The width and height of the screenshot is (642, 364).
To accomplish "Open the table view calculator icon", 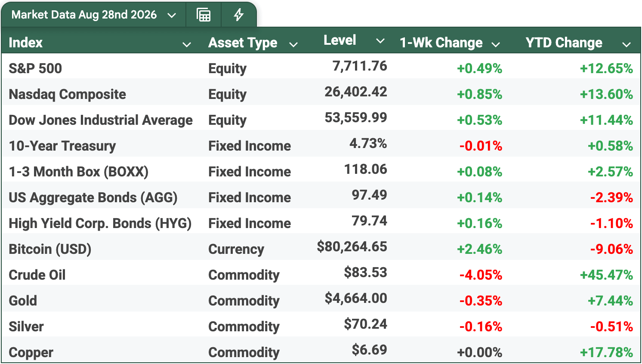I will pos(204,15).
